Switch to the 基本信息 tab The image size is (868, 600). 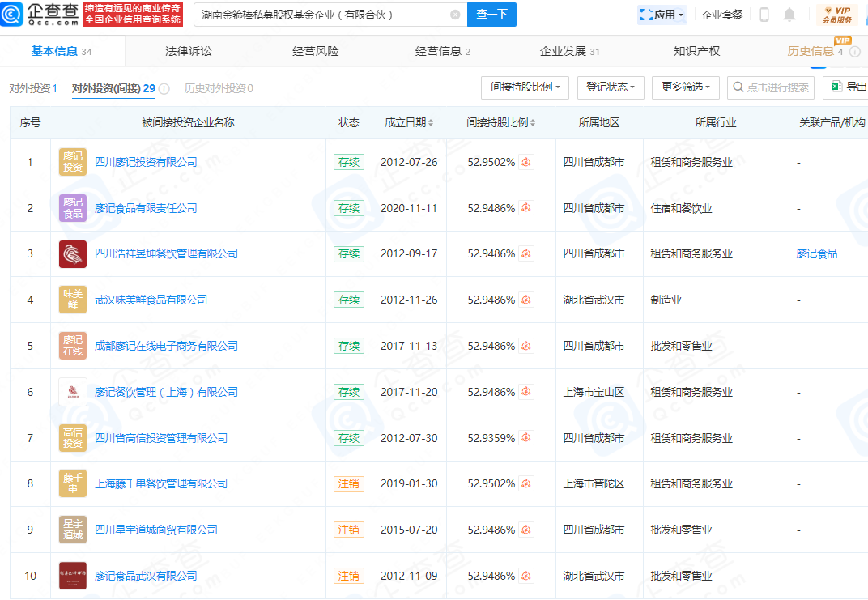(62, 52)
